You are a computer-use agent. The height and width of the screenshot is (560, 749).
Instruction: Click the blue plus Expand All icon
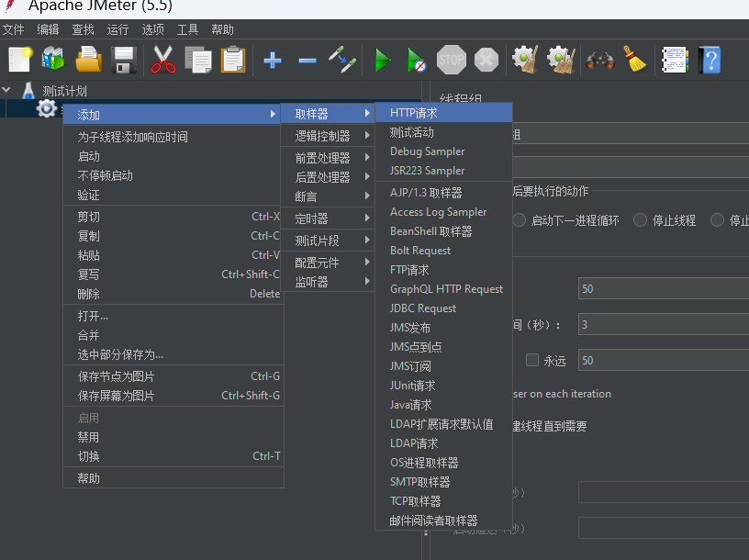pyautogui.click(x=273, y=61)
